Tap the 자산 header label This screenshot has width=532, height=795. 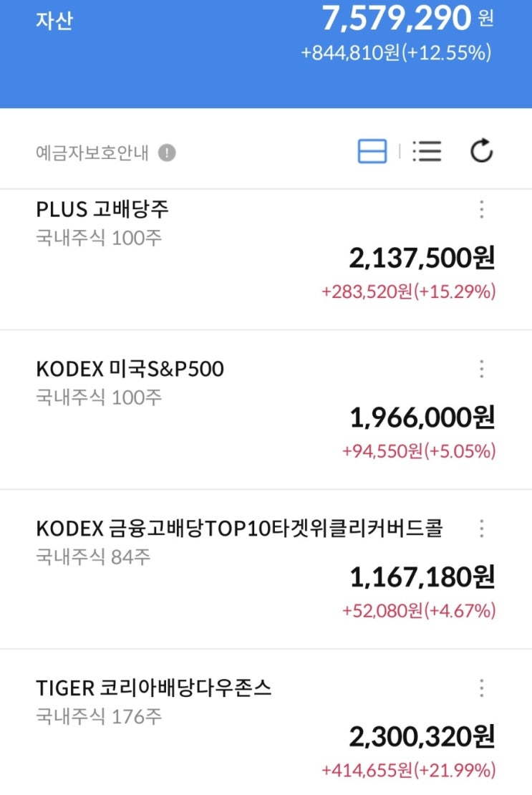(x=54, y=19)
